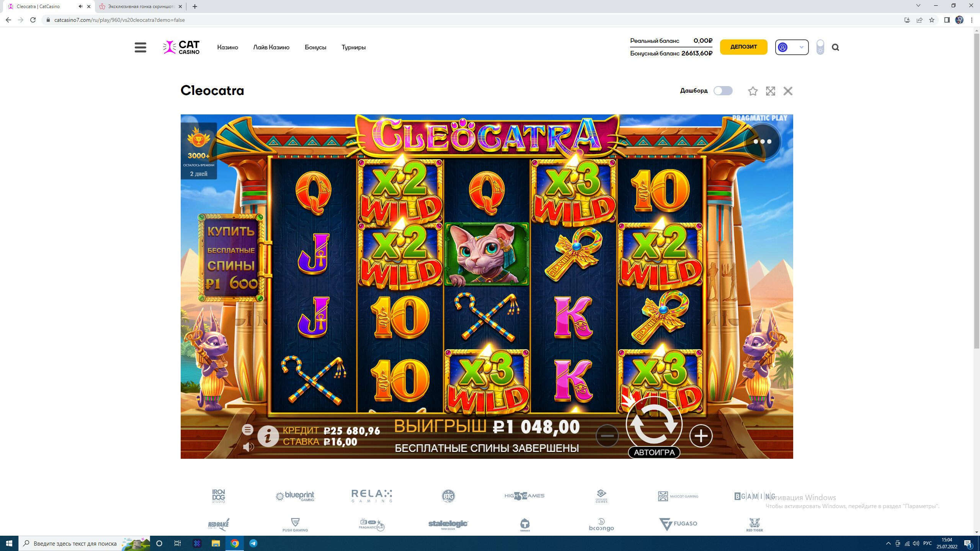980x551 pixels.
Task: Open Chrome tab search chevron
Action: click(x=918, y=6)
